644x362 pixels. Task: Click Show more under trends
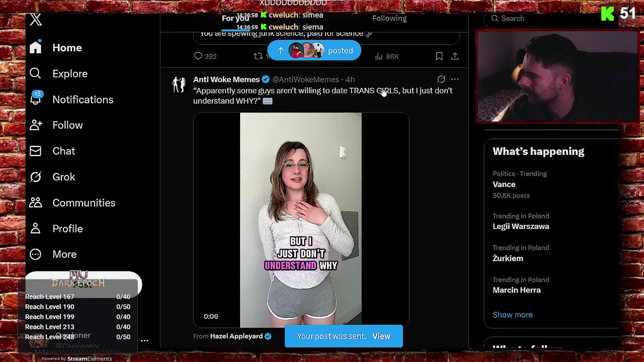pyautogui.click(x=512, y=315)
